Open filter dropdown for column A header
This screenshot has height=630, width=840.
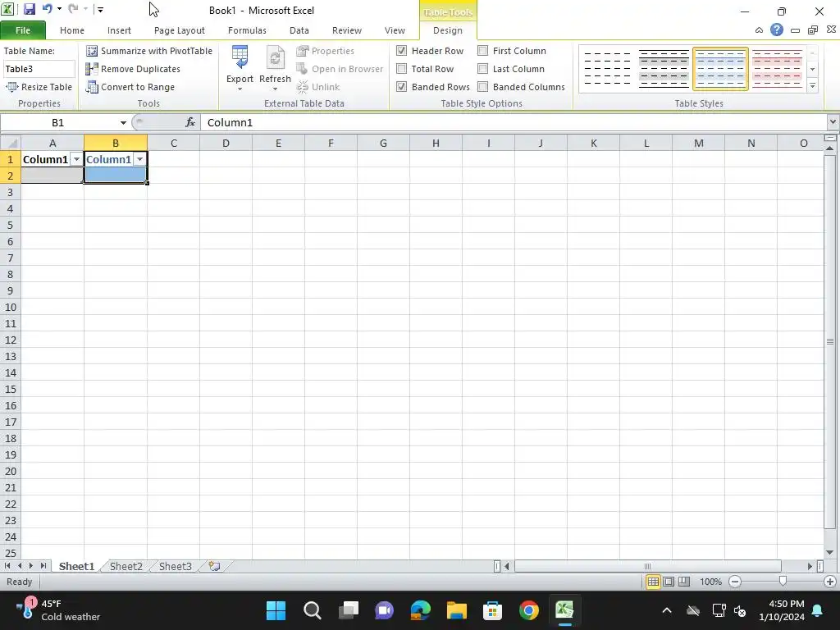[76, 160]
